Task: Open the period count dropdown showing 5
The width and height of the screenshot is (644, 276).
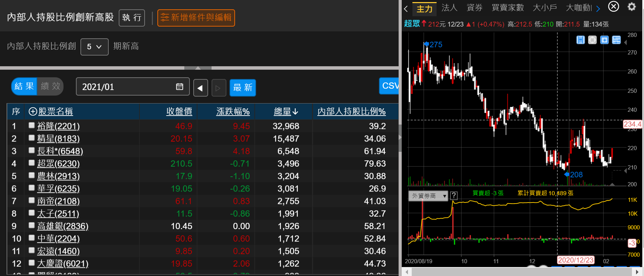Action: [x=94, y=47]
